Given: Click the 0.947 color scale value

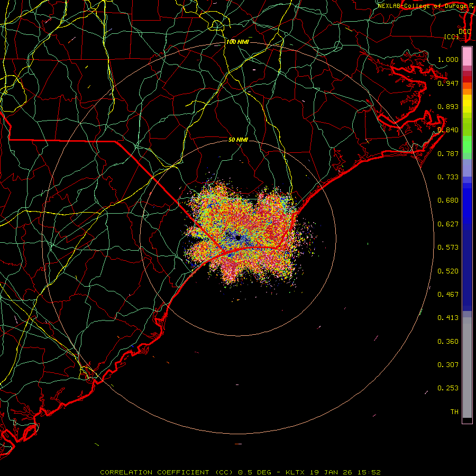Looking at the screenshot, I should point(448,83).
